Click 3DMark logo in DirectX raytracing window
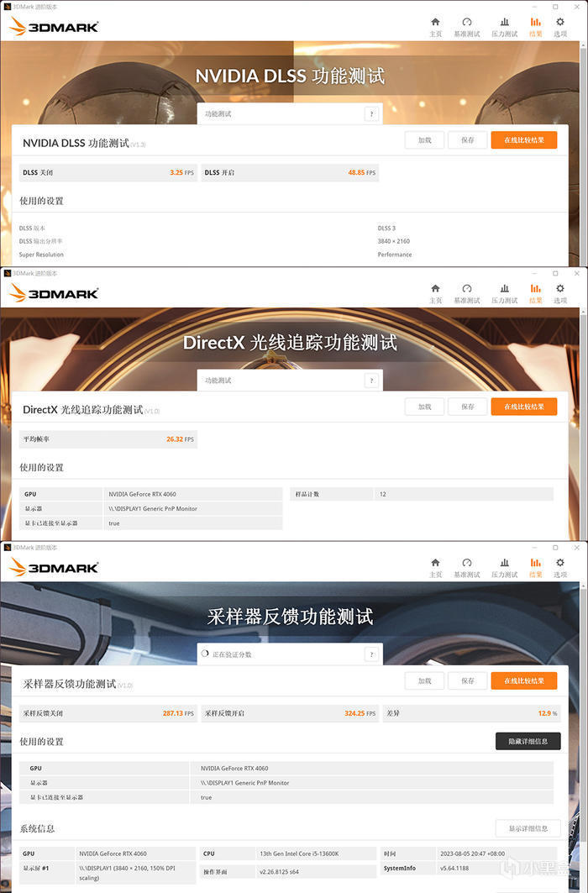This screenshot has height=893, width=588. click(54, 292)
